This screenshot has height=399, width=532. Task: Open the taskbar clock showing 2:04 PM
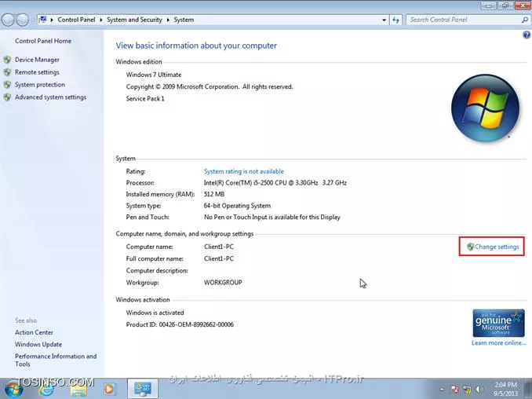506,389
